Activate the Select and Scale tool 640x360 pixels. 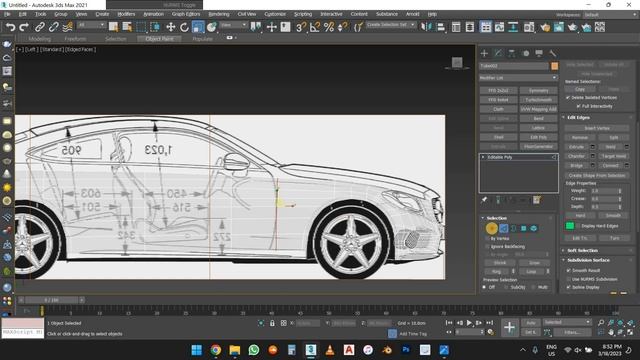[198, 27]
